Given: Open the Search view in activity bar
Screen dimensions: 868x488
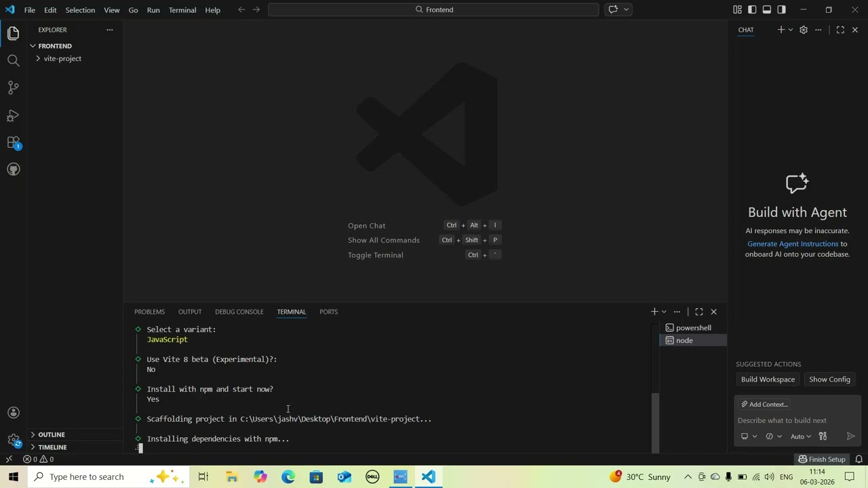Looking at the screenshot, I should (13, 60).
